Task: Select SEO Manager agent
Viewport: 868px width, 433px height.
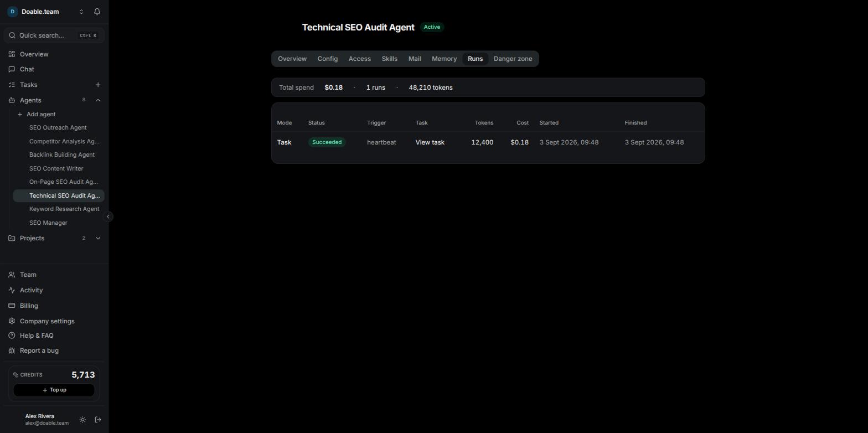Action: point(48,223)
